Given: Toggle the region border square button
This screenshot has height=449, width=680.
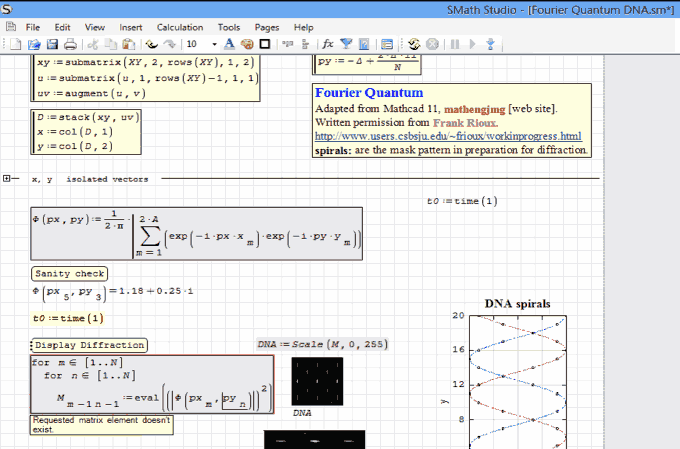Looking at the screenshot, I should [265, 44].
